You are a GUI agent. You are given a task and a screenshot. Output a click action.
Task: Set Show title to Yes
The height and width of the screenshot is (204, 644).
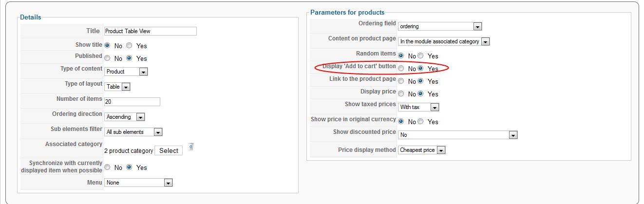tap(129, 45)
